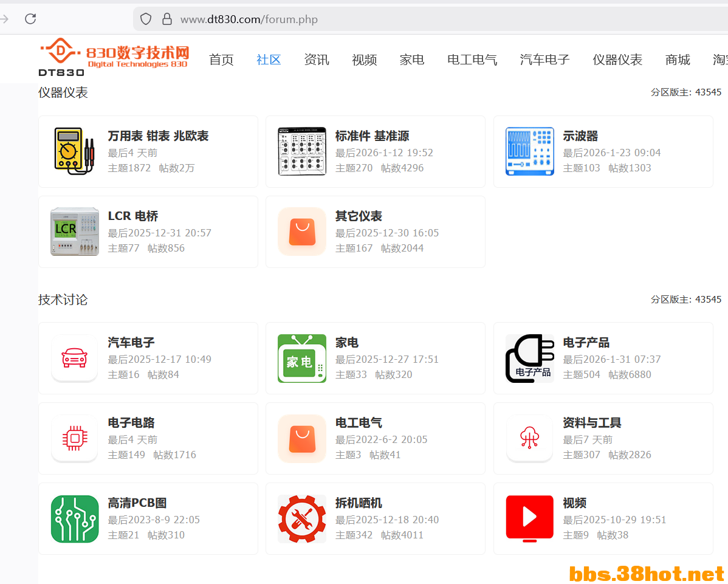Click the red chip icon for 电子电路

[x=74, y=438]
